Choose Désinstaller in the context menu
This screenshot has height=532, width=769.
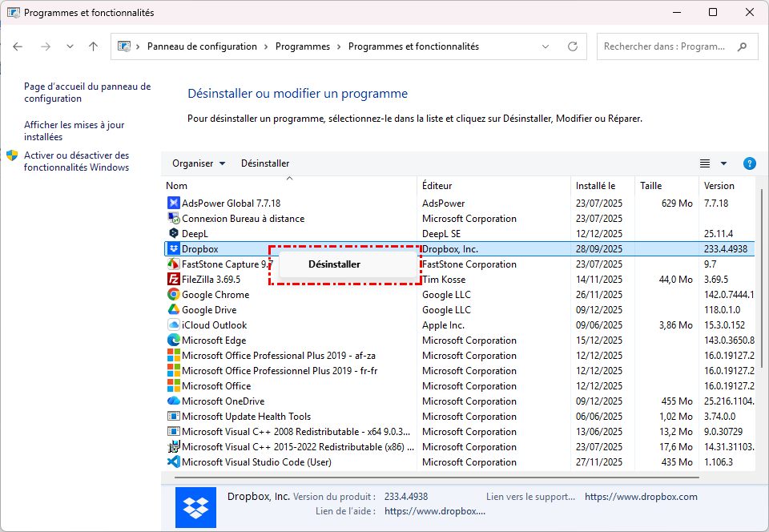click(334, 264)
